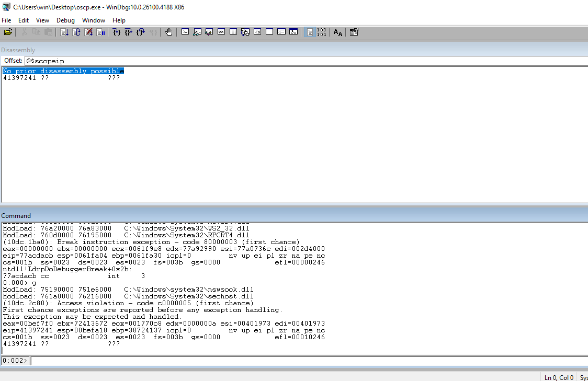Open the Registers window from the toolbar

pos(221,32)
